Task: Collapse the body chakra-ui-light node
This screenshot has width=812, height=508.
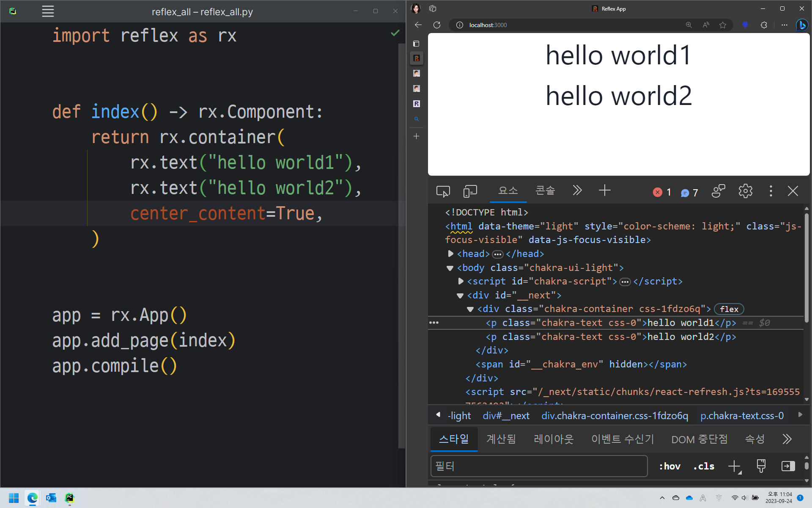Action: [450, 268]
